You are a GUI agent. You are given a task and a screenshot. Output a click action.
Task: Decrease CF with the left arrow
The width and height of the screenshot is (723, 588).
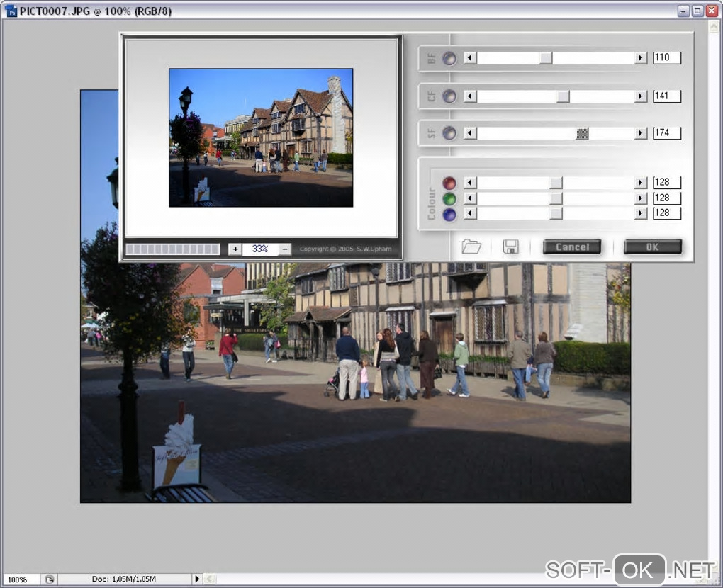[x=470, y=96]
